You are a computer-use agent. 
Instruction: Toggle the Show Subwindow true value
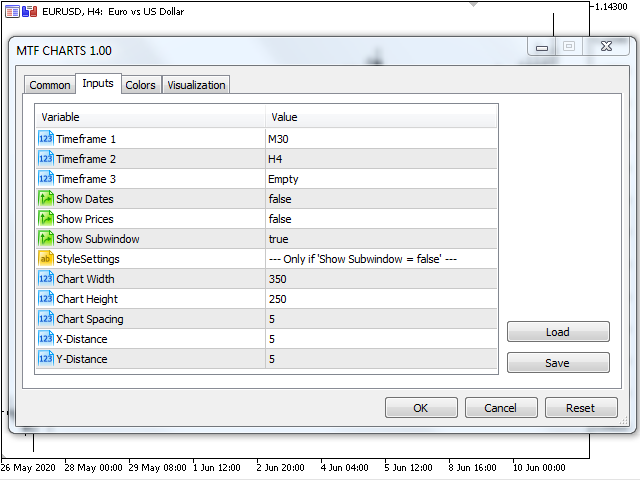pyautogui.click(x=381, y=239)
